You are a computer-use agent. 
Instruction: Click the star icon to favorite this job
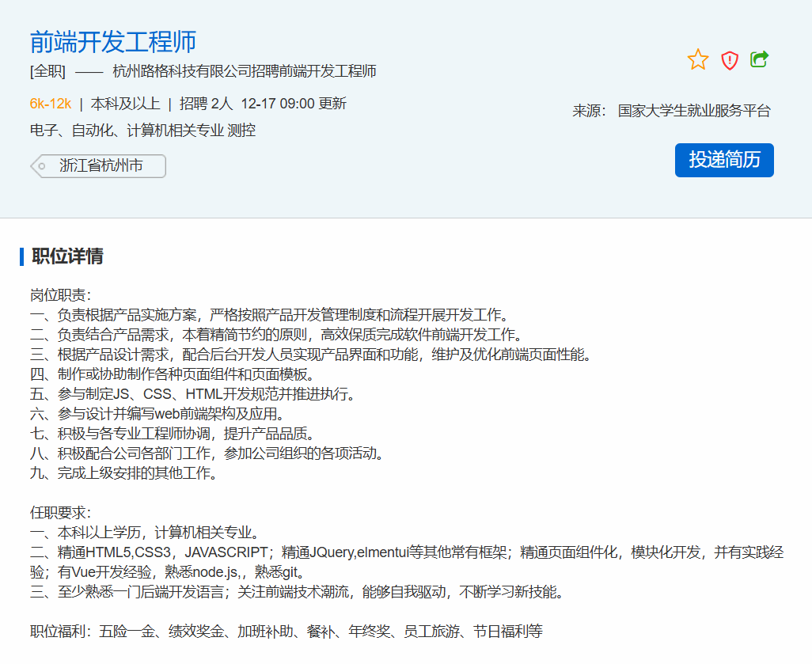698,60
